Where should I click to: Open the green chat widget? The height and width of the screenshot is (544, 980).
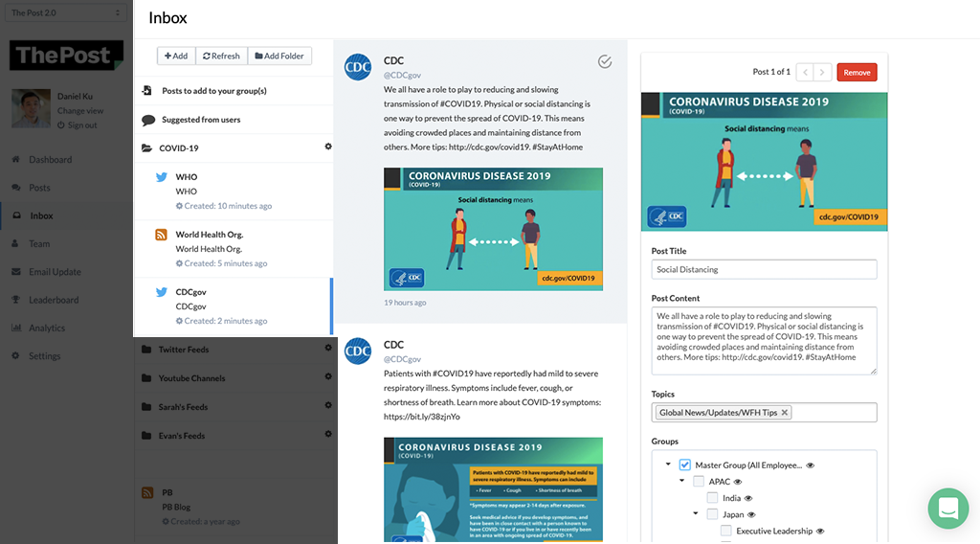pyautogui.click(x=948, y=509)
